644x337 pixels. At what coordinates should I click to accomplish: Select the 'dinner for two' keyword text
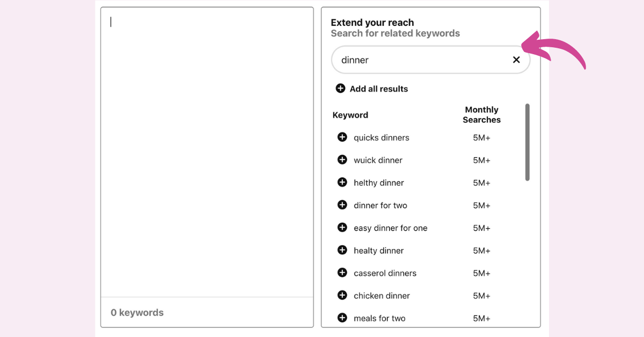pos(380,206)
